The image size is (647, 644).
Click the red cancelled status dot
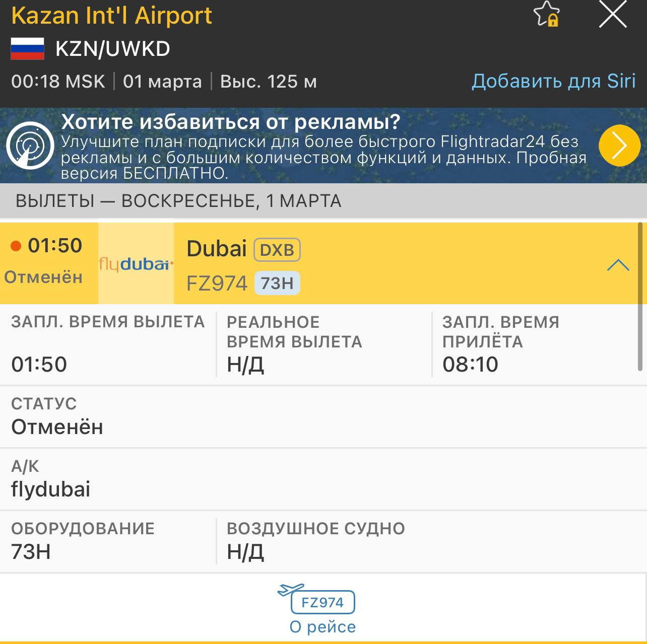[16, 246]
